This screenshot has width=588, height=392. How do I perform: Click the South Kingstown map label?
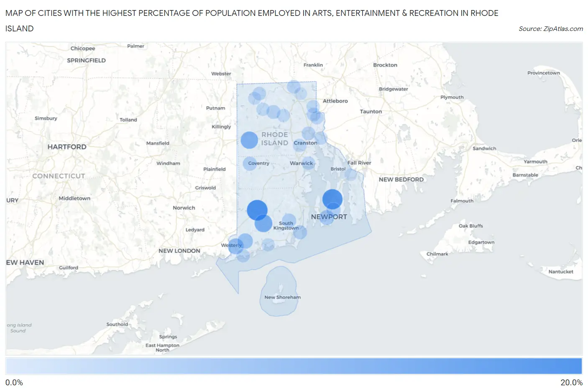click(286, 225)
